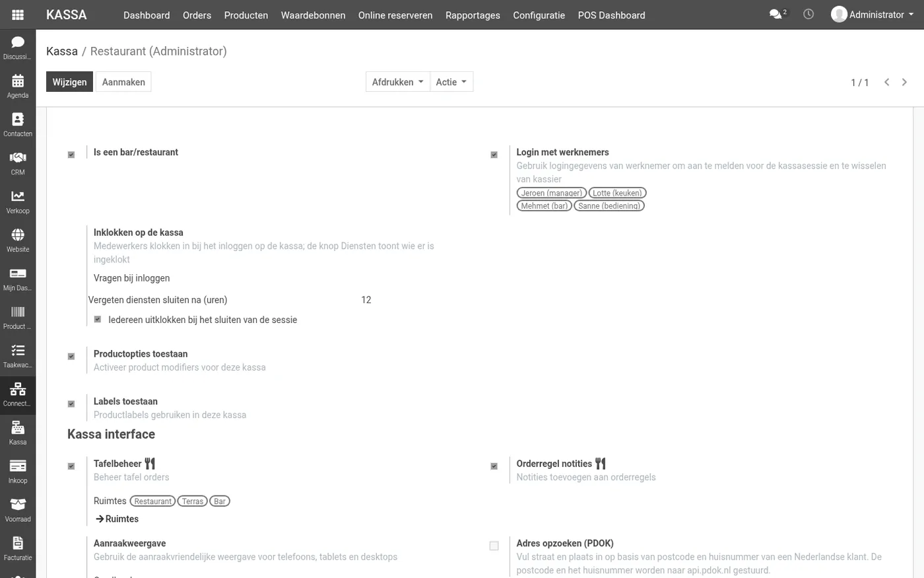Toggle 'Labels toestaan' checkbox
The width and height of the screenshot is (924, 578).
(71, 404)
